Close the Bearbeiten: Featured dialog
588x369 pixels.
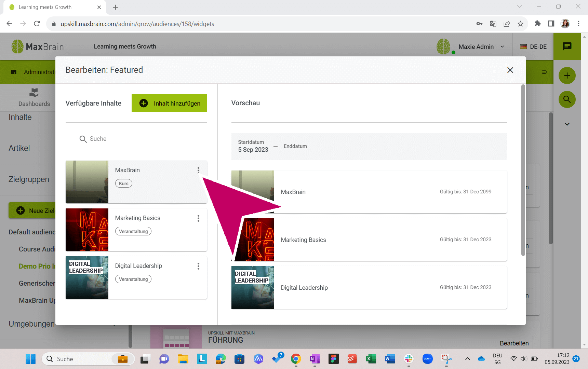coord(510,70)
